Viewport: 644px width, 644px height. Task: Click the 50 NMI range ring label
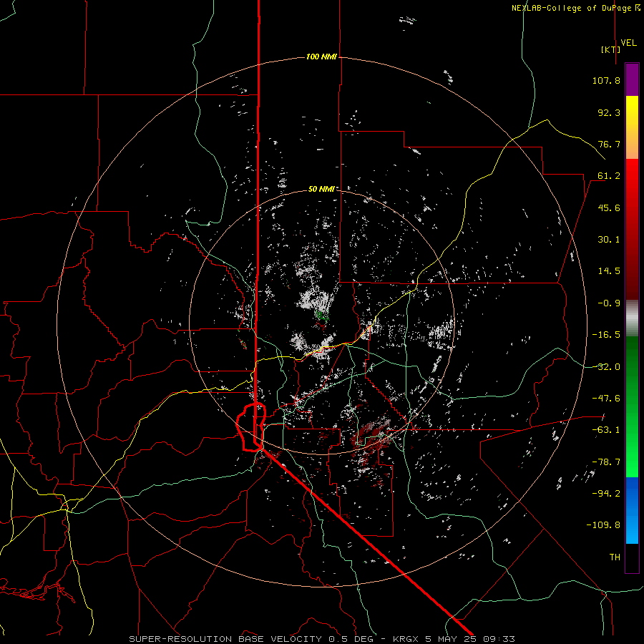pos(321,189)
